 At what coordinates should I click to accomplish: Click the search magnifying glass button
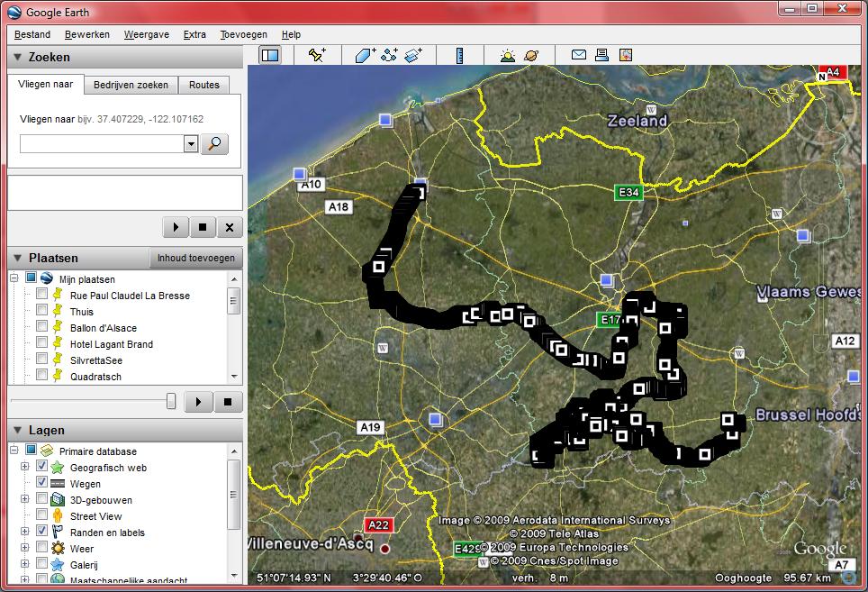tap(214, 144)
